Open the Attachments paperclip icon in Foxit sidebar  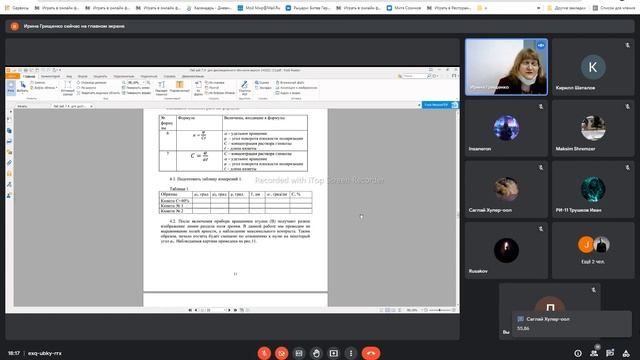pos(9,163)
